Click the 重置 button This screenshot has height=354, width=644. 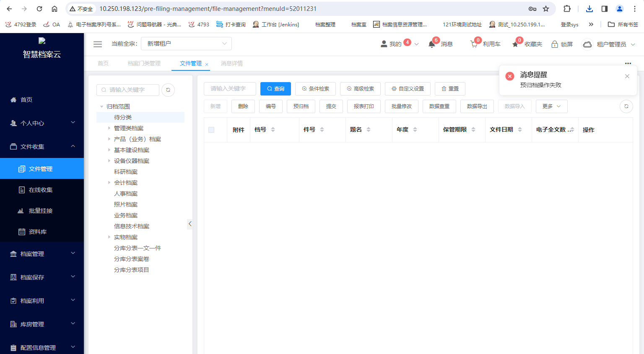point(450,89)
